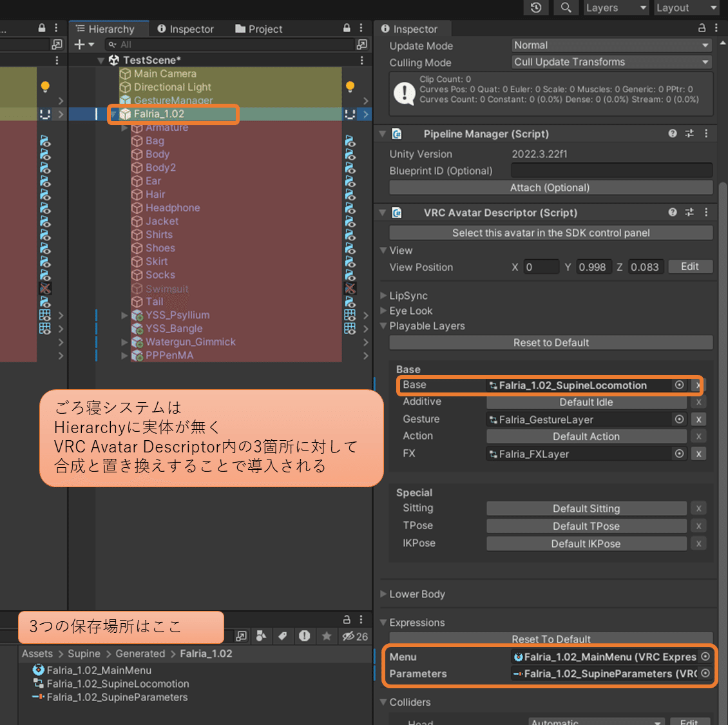
Task: Open the right Inspector panel's three-dot menu
Action: click(x=716, y=28)
